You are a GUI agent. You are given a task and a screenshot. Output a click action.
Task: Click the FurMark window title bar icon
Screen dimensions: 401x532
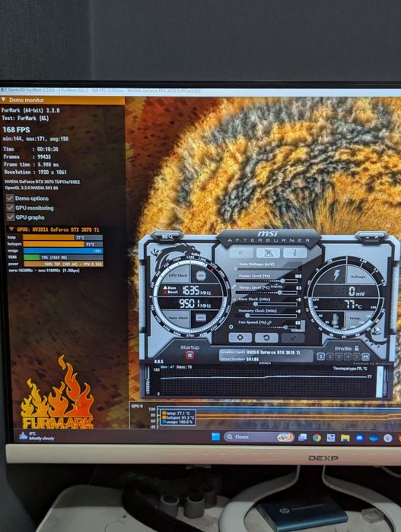[x=3, y=90]
